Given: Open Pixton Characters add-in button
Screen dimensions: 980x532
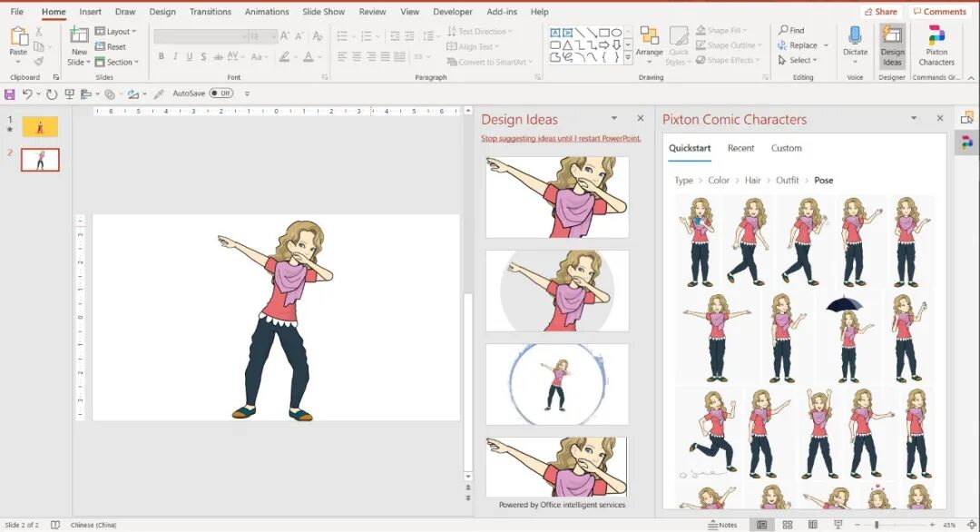Looking at the screenshot, I should pos(936,45).
